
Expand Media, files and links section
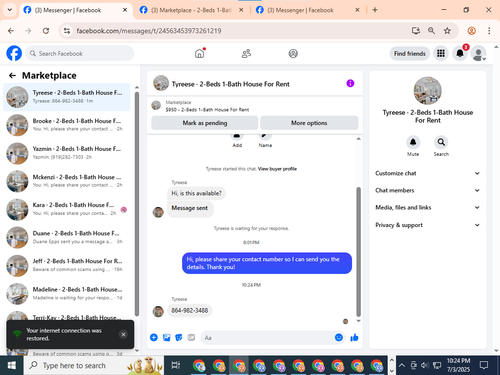tap(428, 208)
